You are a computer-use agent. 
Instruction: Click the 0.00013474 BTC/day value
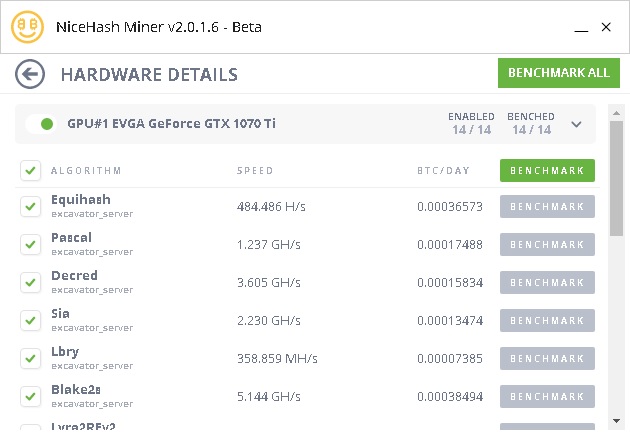[x=450, y=321]
